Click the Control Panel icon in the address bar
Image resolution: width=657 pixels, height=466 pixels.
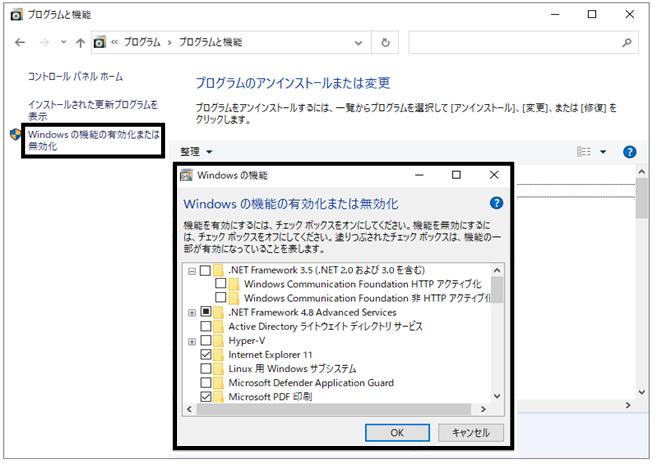click(100, 42)
